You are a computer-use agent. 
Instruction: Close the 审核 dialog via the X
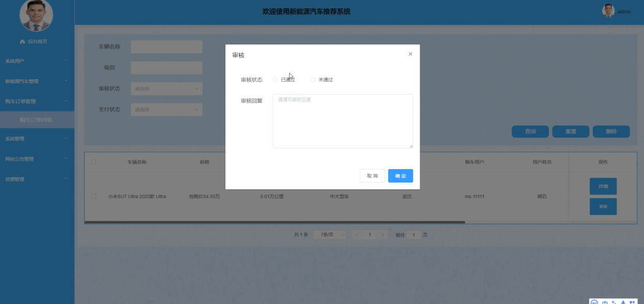click(410, 53)
